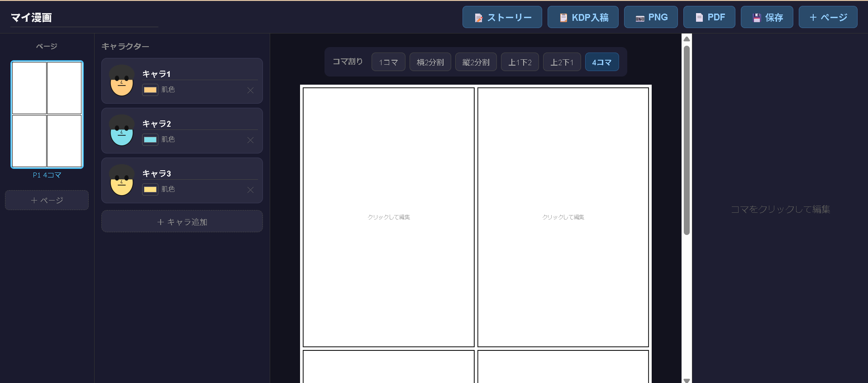Viewport: 868px width, 383px height.
Task: Delete キャラ1 with its X icon
Action: (250, 90)
